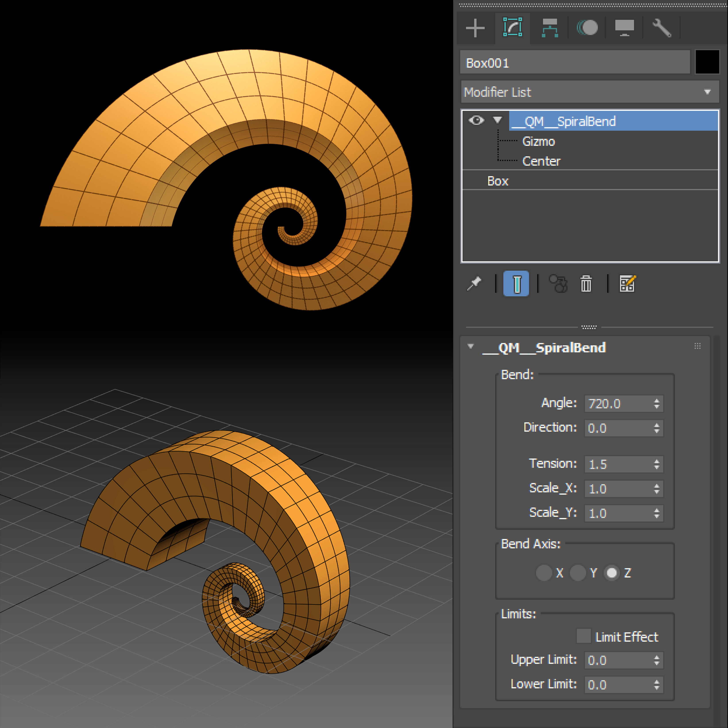Click Make Unique icon

click(558, 283)
